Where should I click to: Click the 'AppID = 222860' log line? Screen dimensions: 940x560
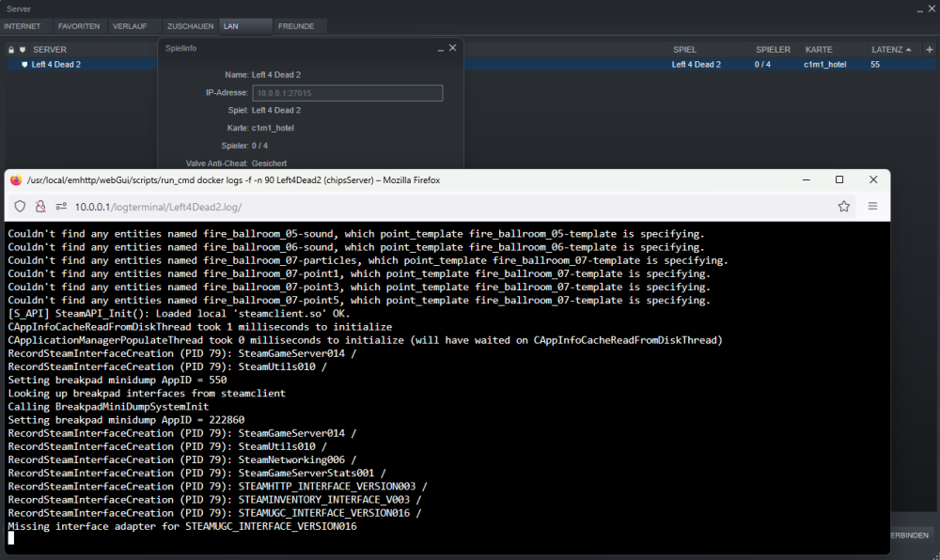click(127, 420)
